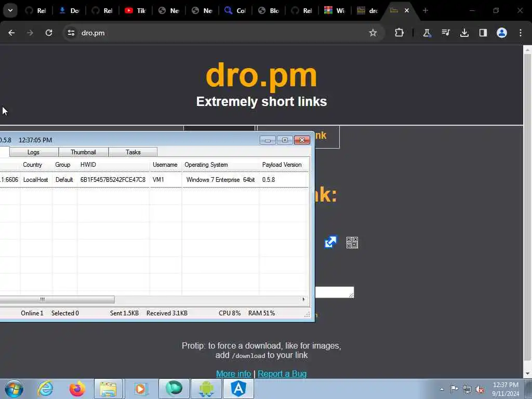Select the LocalHost country cell
The image size is (532, 399).
click(36, 179)
